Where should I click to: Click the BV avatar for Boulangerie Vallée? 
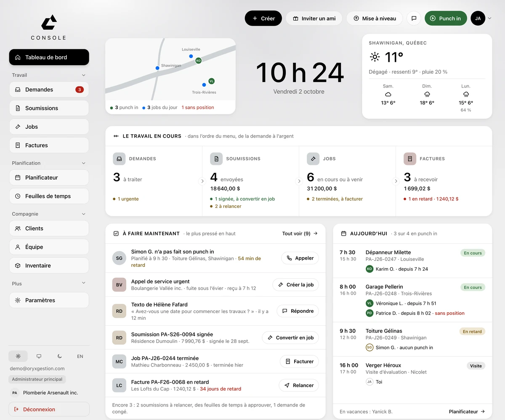point(119,285)
